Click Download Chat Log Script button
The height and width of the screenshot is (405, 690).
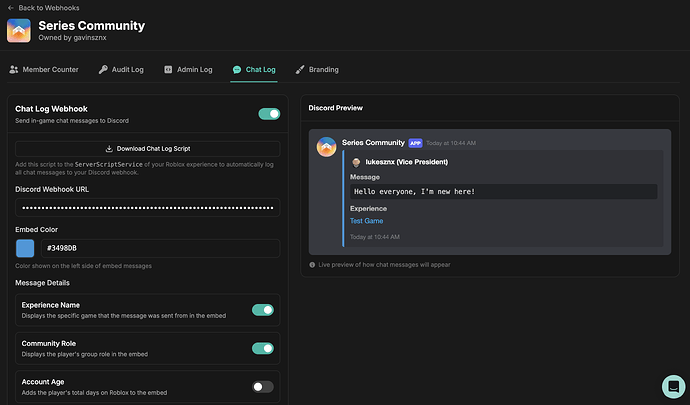(x=146, y=148)
